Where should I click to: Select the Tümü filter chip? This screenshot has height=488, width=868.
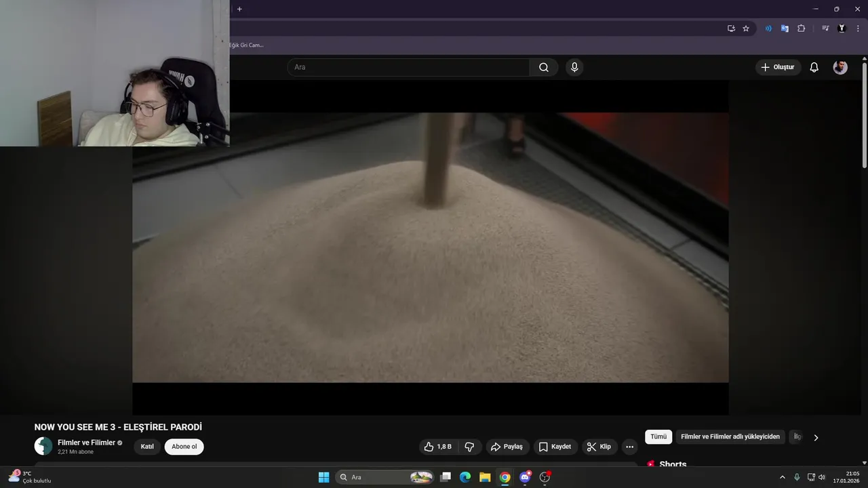click(x=658, y=437)
